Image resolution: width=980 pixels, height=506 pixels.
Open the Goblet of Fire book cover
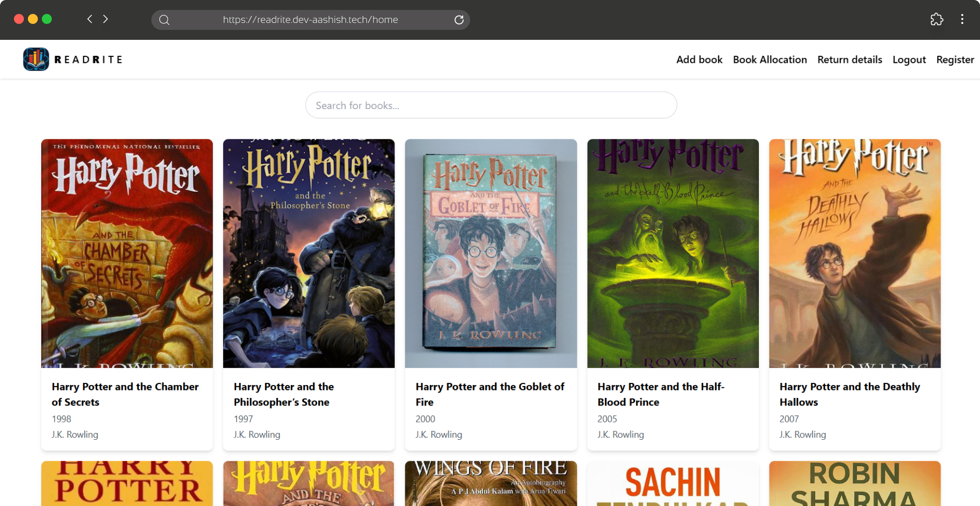tap(491, 253)
